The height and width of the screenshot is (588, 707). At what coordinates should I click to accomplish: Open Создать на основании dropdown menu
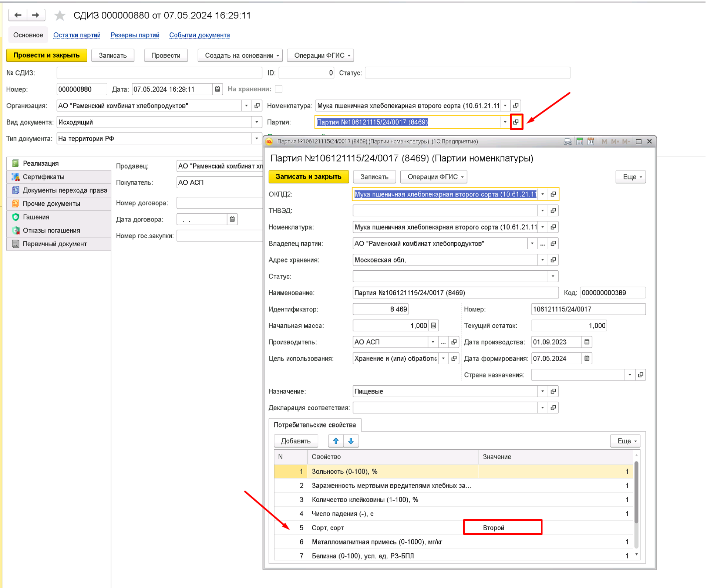[240, 55]
